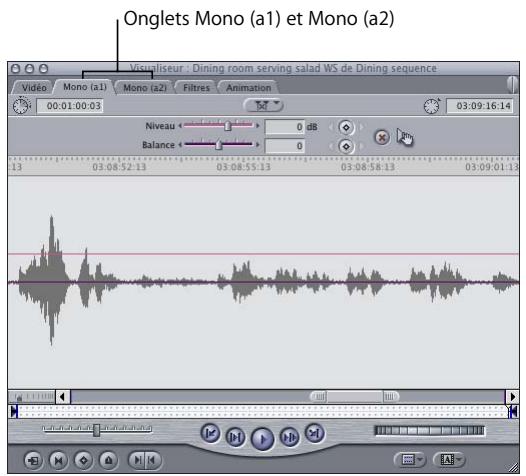This screenshot has width=526, height=476.
Task: Click the Out point marker on scrubber bar
Action: [x=512, y=411]
